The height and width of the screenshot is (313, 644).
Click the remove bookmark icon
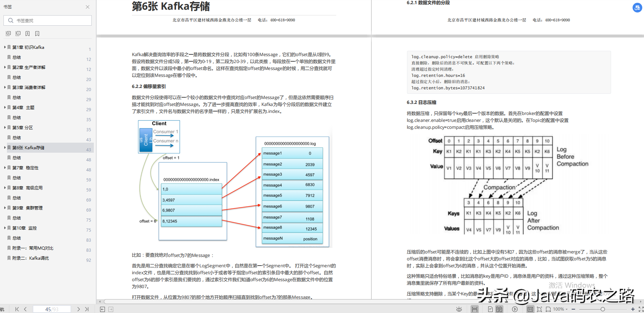(37, 34)
